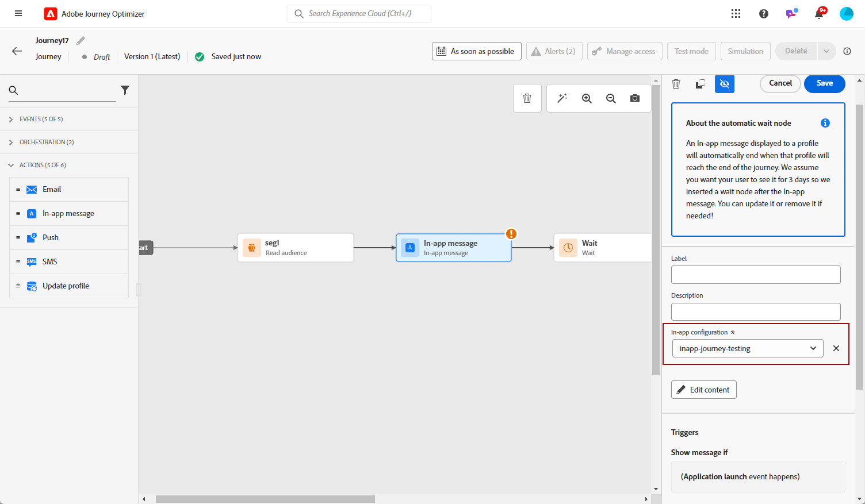Viewport: 865px width, 504px height.
Task: Click the Draft status label
Action: pyautogui.click(x=102, y=57)
